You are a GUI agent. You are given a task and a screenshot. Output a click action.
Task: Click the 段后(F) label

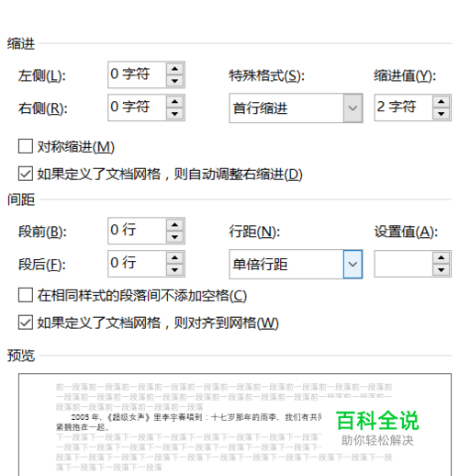click(x=42, y=265)
